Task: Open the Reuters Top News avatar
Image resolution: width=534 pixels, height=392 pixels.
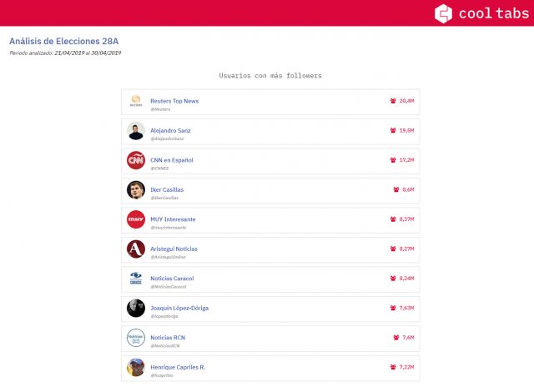Action: point(136,101)
